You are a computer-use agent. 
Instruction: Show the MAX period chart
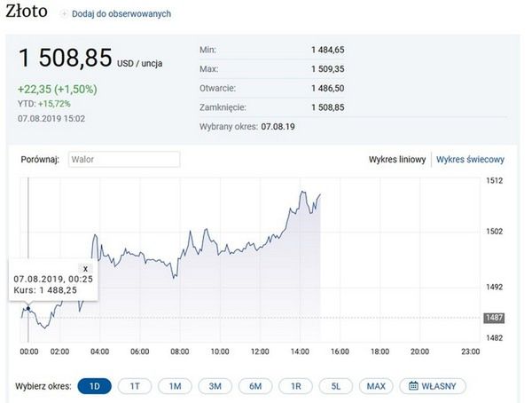point(376,386)
